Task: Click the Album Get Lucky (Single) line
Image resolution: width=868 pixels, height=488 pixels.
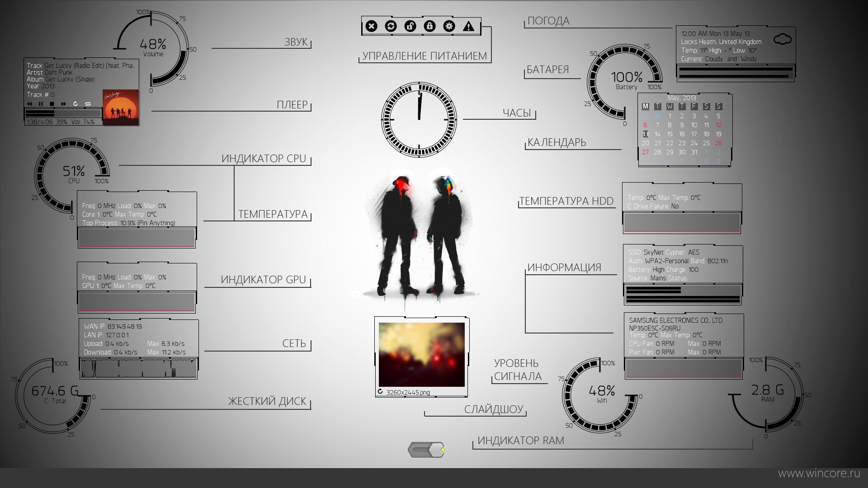Action: pos(61,79)
